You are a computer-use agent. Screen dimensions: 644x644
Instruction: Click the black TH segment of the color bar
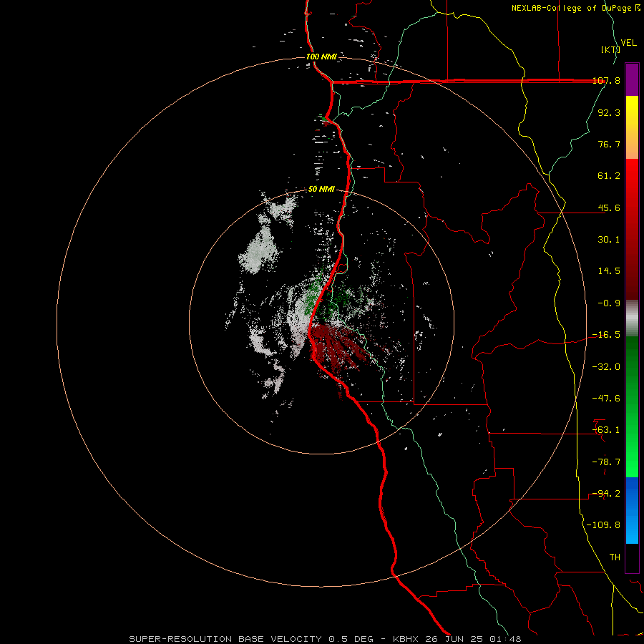(x=632, y=557)
